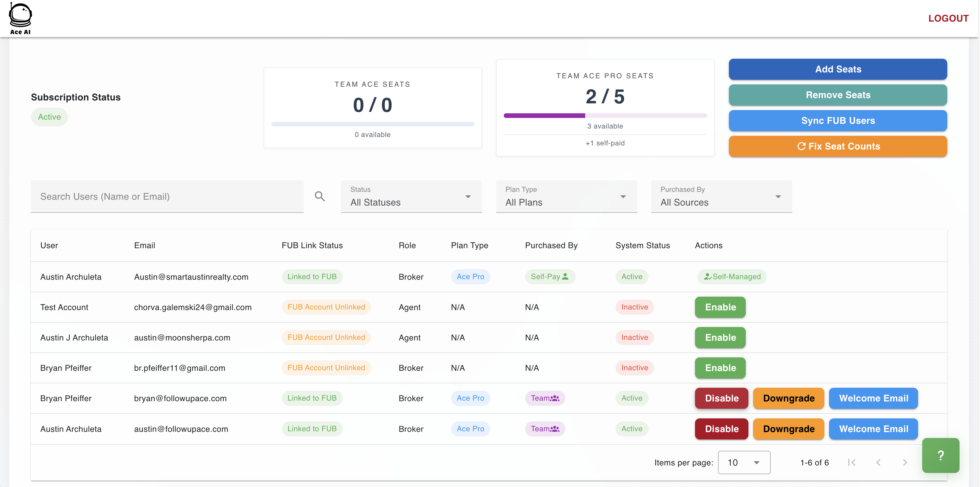The height and width of the screenshot is (487, 980).
Task: Click the search magnifier icon
Action: click(x=319, y=196)
